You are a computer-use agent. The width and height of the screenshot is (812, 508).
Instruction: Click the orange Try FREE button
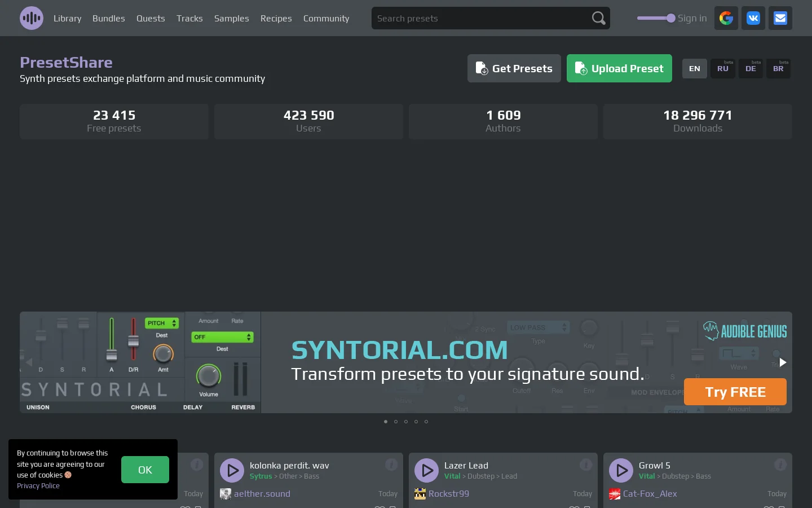(x=735, y=392)
